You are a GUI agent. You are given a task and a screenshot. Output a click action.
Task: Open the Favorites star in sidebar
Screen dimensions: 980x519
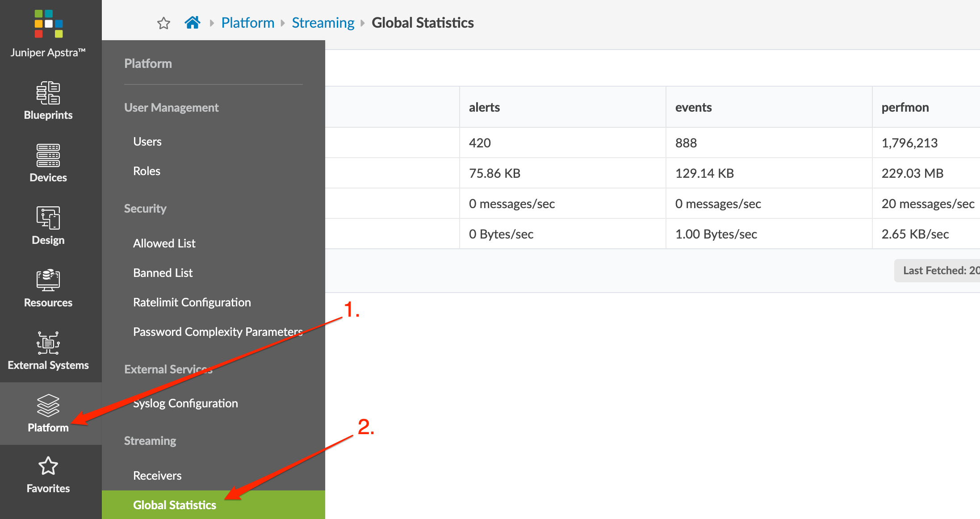coord(48,466)
